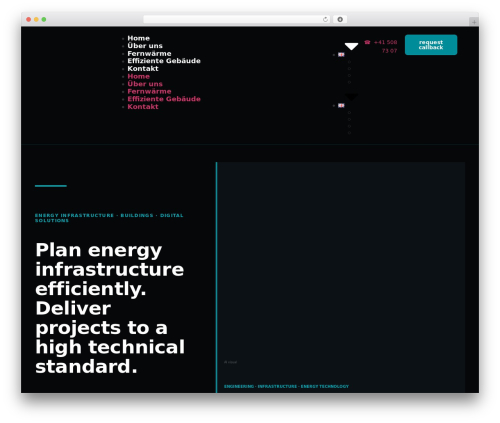This screenshot has width=500, height=423.
Task: Click the circular icon beside the address bar
Action: 340,19
